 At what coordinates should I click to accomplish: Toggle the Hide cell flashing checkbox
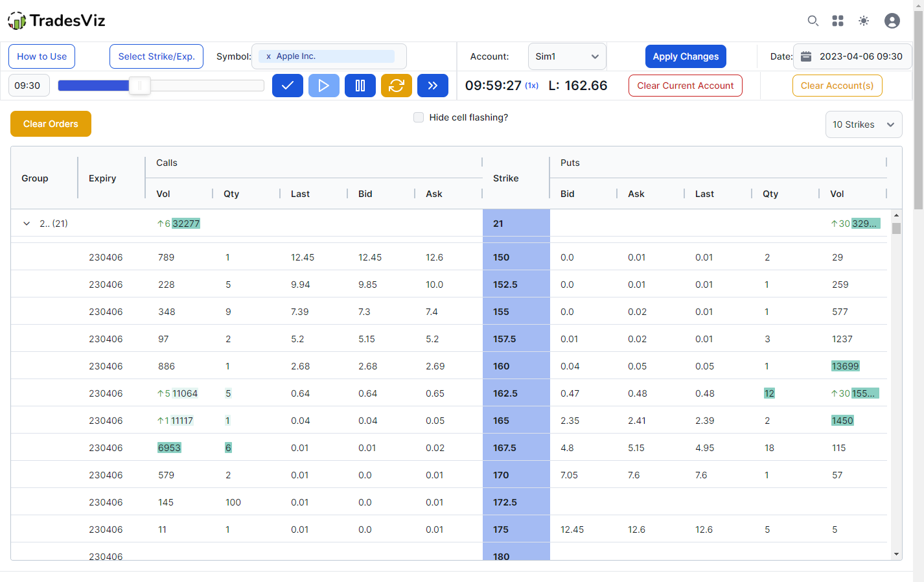tap(418, 117)
